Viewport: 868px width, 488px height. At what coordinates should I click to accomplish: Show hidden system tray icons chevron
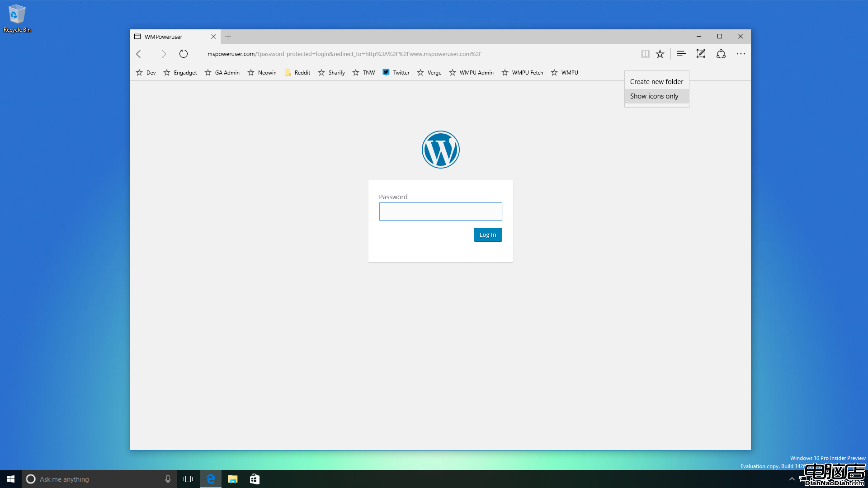[x=792, y=479]
